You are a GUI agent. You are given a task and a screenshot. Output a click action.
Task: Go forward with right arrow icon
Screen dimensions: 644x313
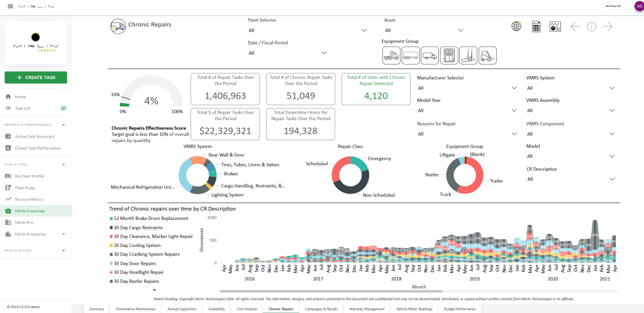[608, 26]
